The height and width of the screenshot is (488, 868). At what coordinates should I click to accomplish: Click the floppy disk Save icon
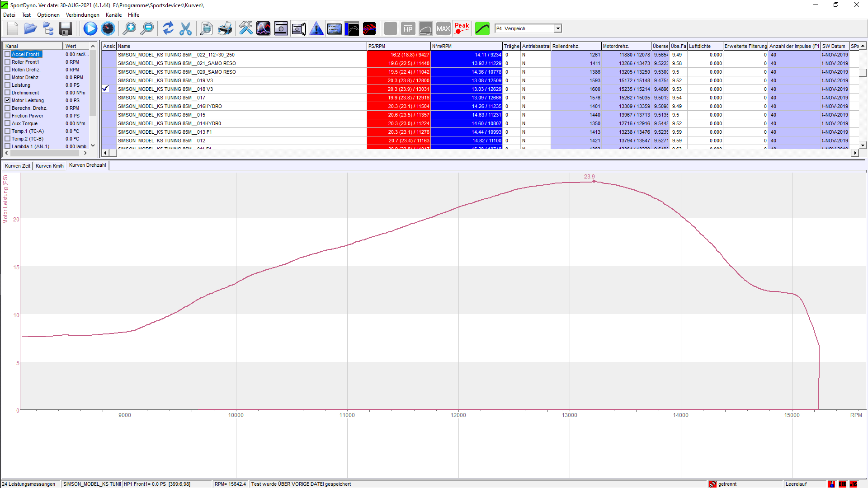click(66, 29)
